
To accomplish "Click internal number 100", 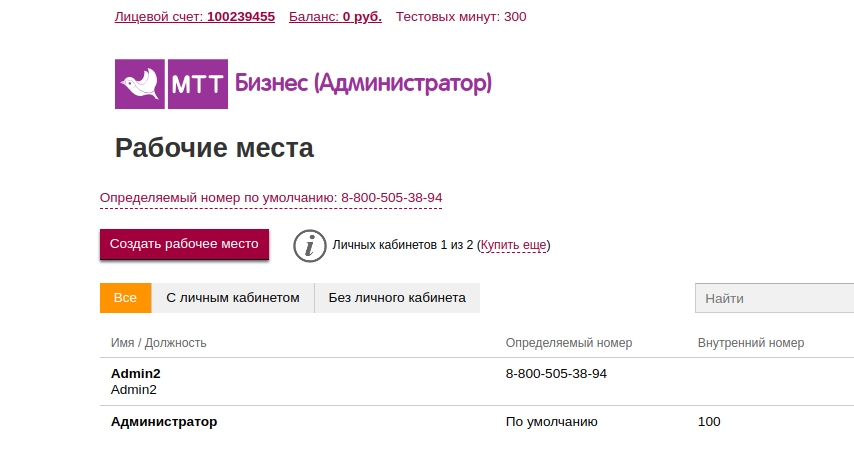I will tap(709, 422).
